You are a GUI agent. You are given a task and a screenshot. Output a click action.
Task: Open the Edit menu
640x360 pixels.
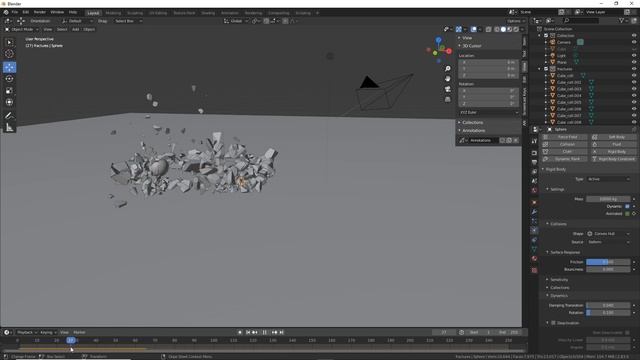click(26, 12)
